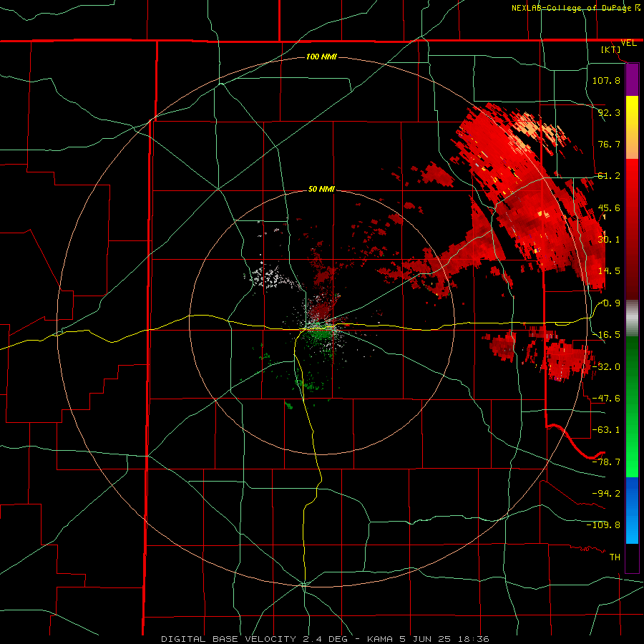The width and height of the screenshot is (644, 644).
Task: Click the gray-white echo cluster northwest of radar
Action: tap(269, 276)
